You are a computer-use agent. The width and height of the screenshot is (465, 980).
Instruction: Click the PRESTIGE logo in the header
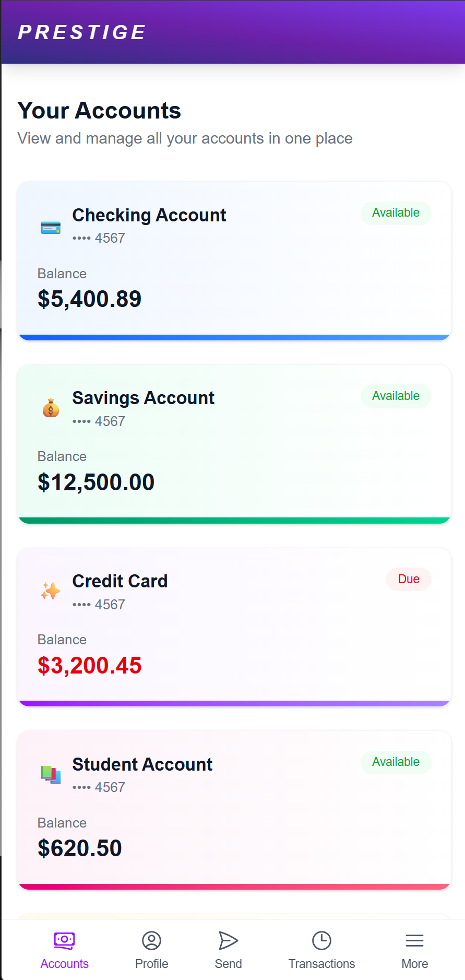[x=81, y=32]
